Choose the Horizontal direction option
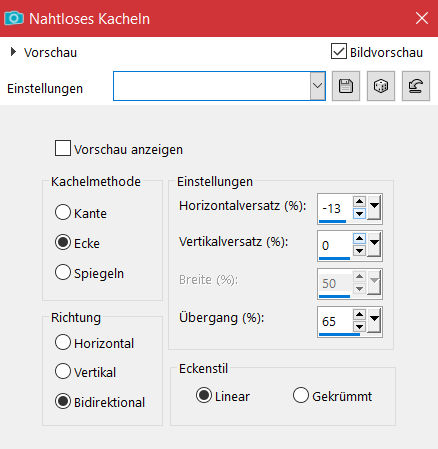The height and width of the screenshot is (449, 438). coord(63,342)
